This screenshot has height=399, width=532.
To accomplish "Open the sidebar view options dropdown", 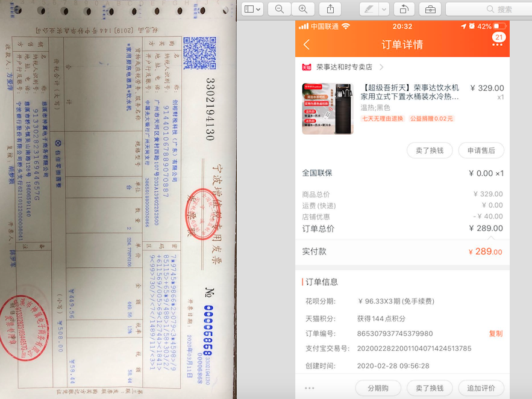I will click(252, 9).
